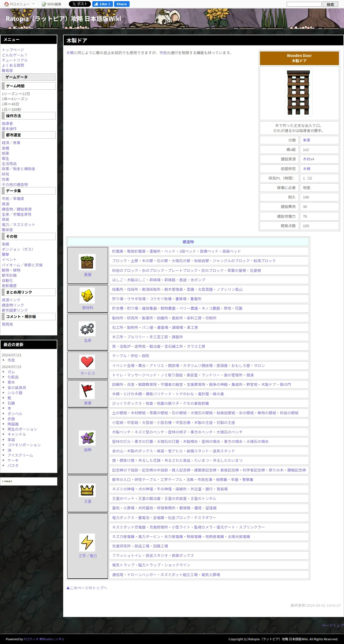Open 質問用 comment board link

point(7,324)
